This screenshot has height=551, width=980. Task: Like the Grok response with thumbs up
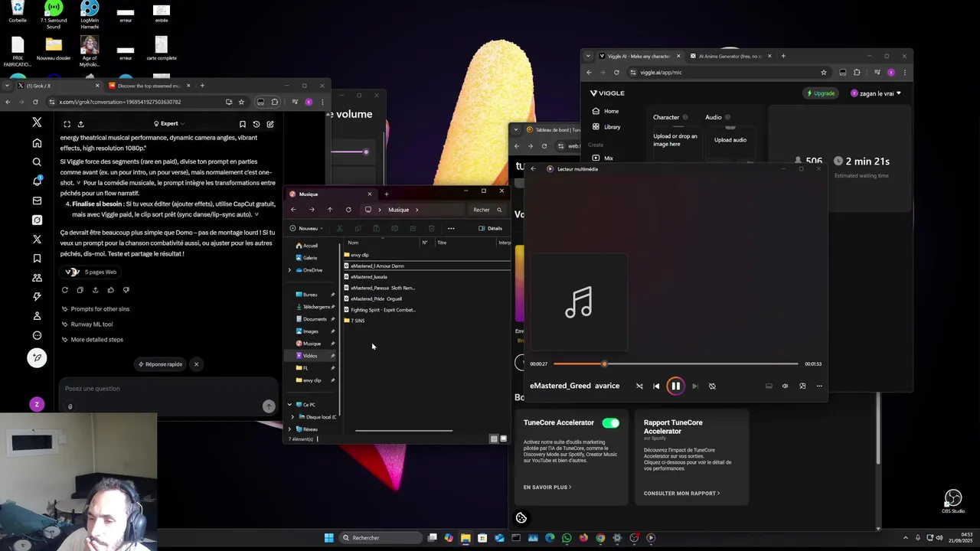(111, 290)
